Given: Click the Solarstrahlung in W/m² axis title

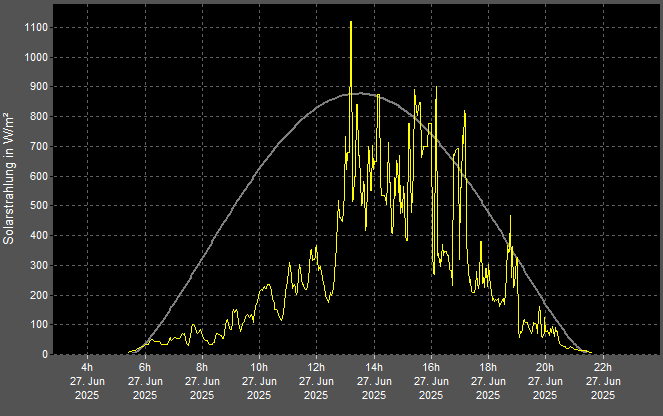Looking at the screenshot, I should 9,178.
